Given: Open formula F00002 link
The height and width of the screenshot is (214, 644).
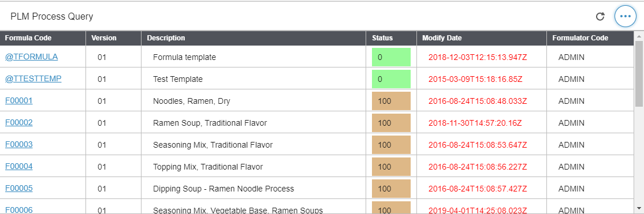Looking at the screenshot, I should point(19,123).
